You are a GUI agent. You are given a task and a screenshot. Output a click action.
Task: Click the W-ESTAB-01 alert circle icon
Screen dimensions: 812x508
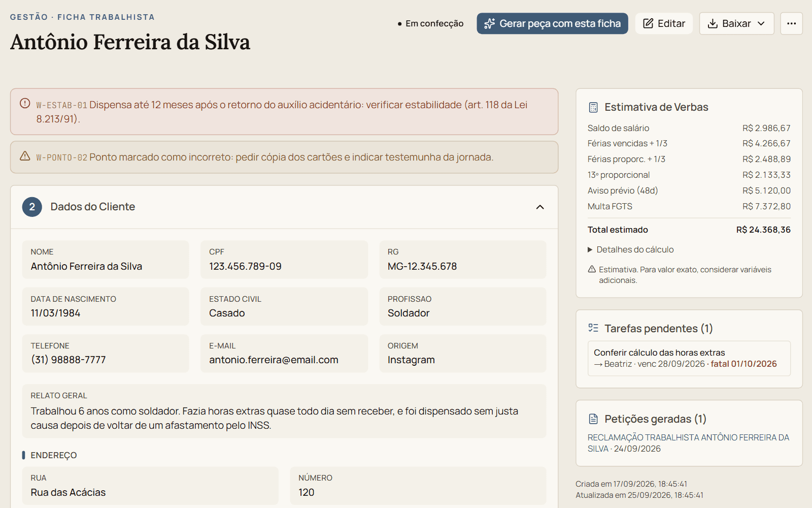click(x=25, y=104)
